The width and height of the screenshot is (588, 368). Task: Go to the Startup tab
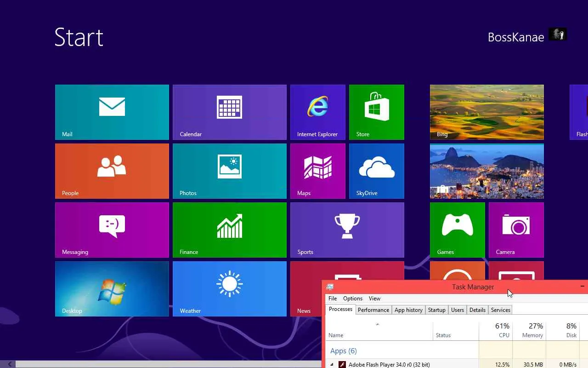[437, 310]
